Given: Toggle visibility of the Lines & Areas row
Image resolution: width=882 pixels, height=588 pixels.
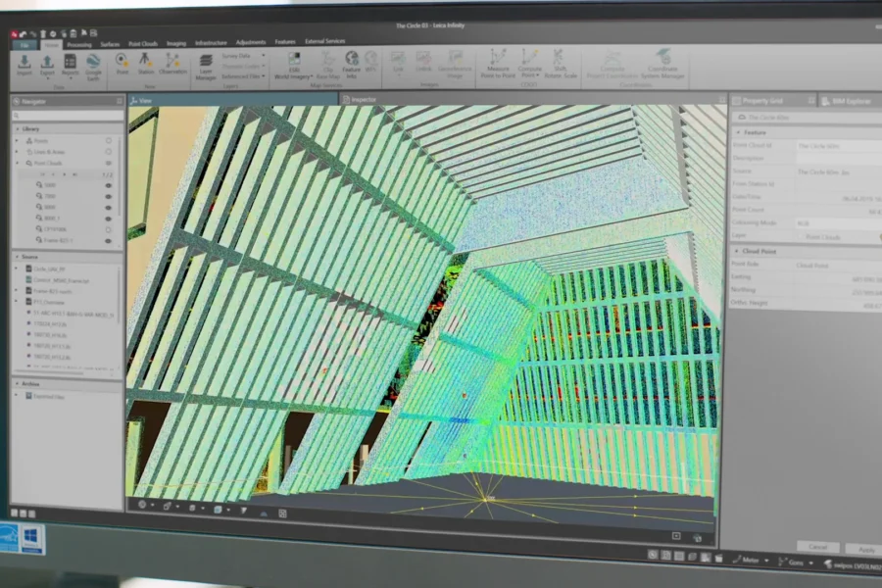Looking at the screenshot, I should click(109, 152).
